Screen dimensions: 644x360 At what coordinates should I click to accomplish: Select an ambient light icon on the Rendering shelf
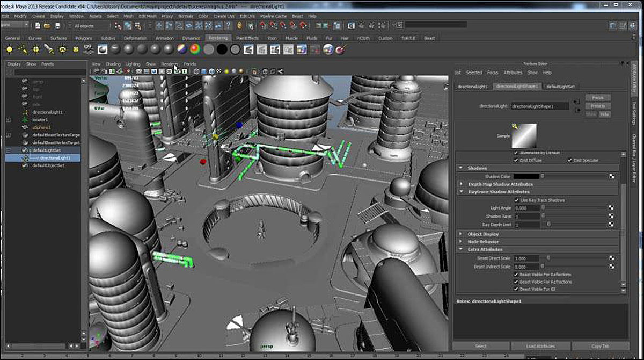coord(9,49)
